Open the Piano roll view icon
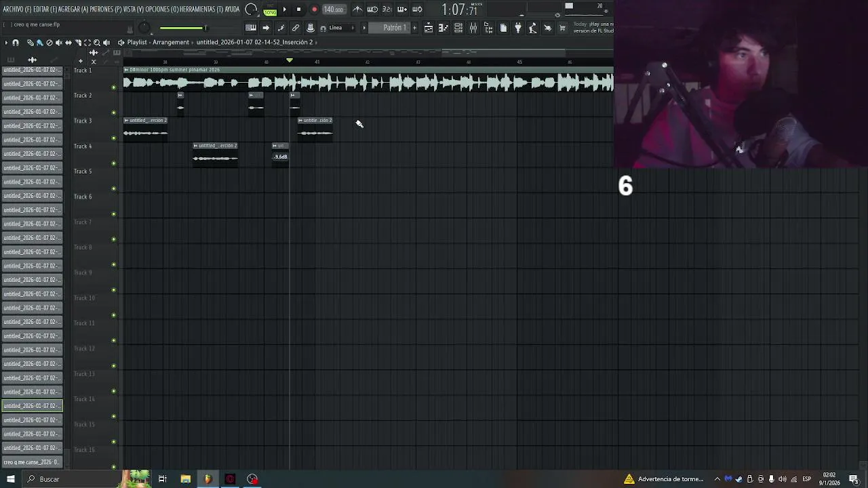 (x=443, y=28)
